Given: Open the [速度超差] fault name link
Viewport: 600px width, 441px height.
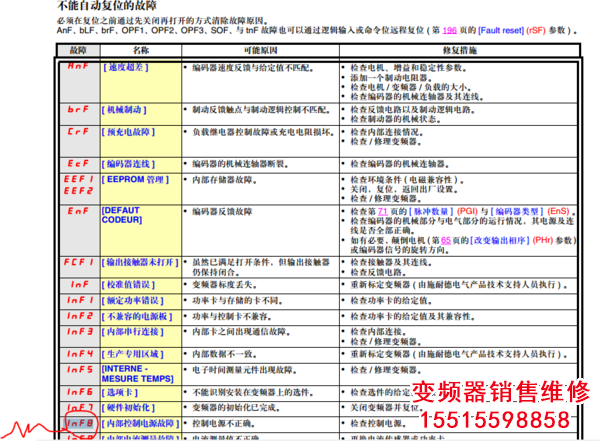Looking at the screenshot, I should (x=126, y=68).
